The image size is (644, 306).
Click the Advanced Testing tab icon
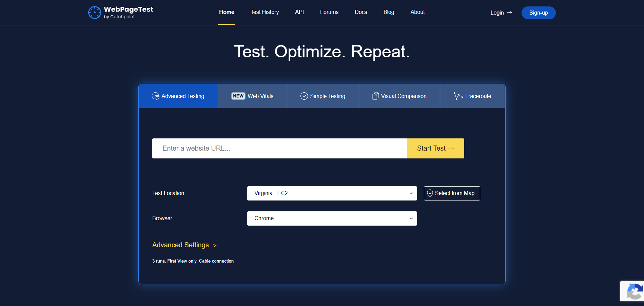tap(156, 96)
